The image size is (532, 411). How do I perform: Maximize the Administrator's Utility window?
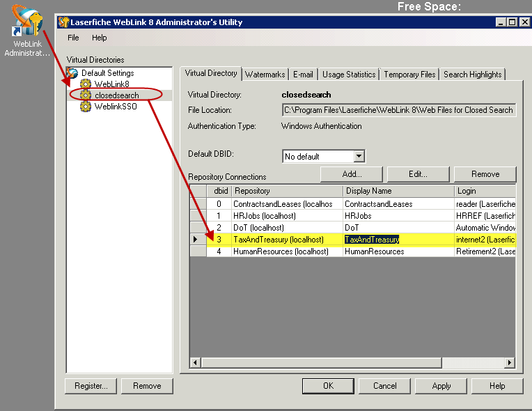[x=512, y=22]
